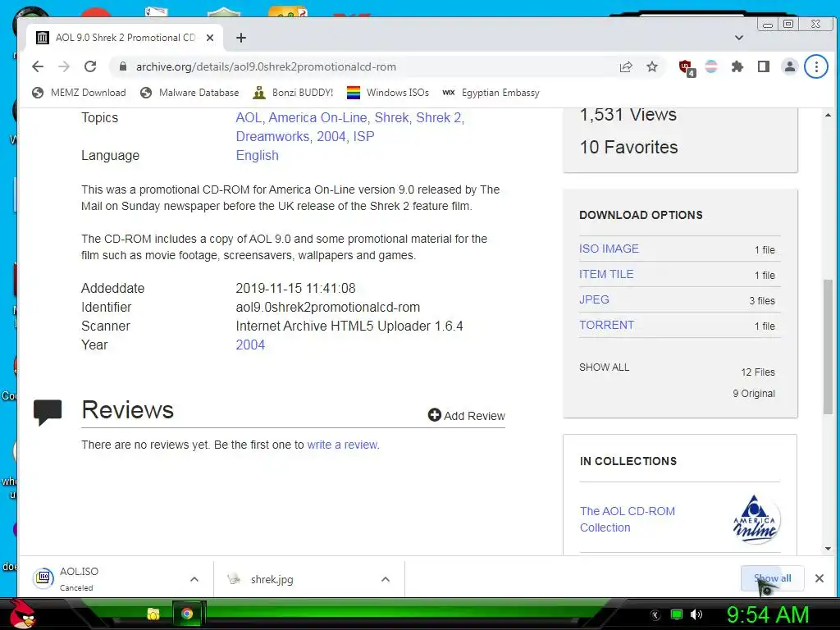Click the TORRENT download option
This screenshot has width=840, height=630.
click(x=606, y=325)
